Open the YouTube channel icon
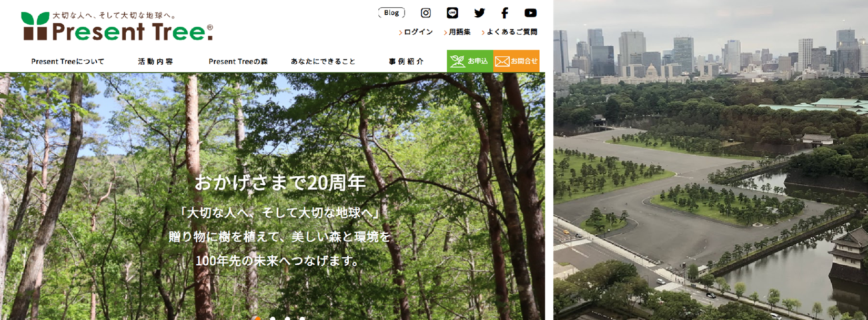Viewport: 868px width, 320px height. pyautogui.click(x=530, y=13)
